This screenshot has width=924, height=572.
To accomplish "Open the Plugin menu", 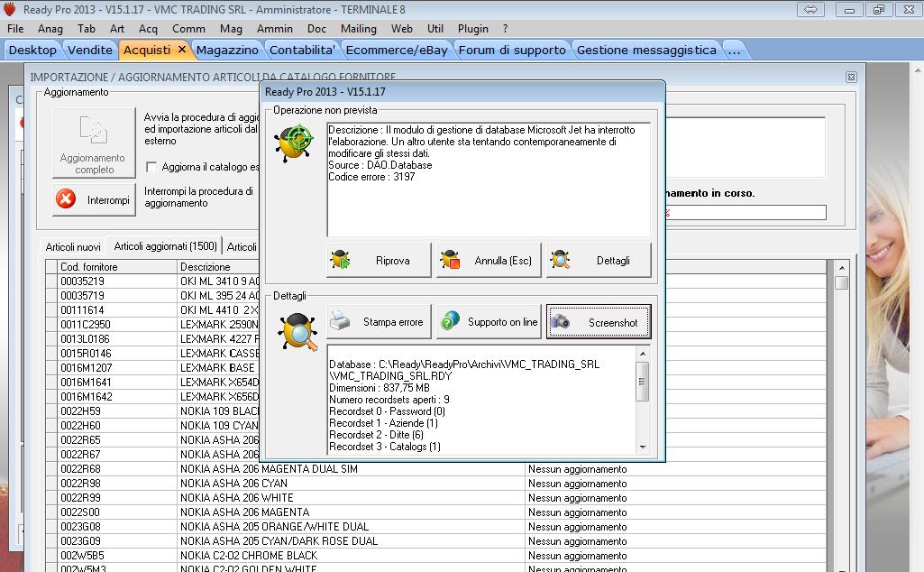I will tap(472, 28).
